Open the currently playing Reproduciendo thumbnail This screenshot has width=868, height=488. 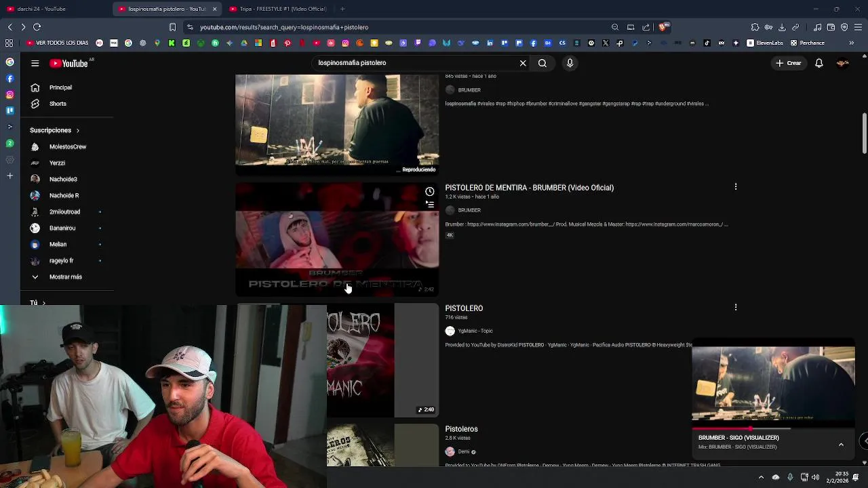pyautogui.click(x=337, y=125)
